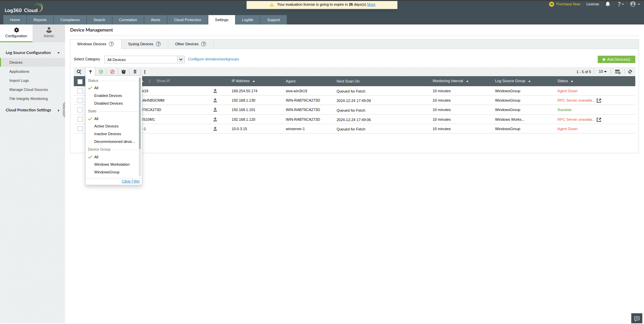This screenshot has width=644, height=324.
Task: Open RPC error details for 192.168.1.130
Action: [599, 101]
